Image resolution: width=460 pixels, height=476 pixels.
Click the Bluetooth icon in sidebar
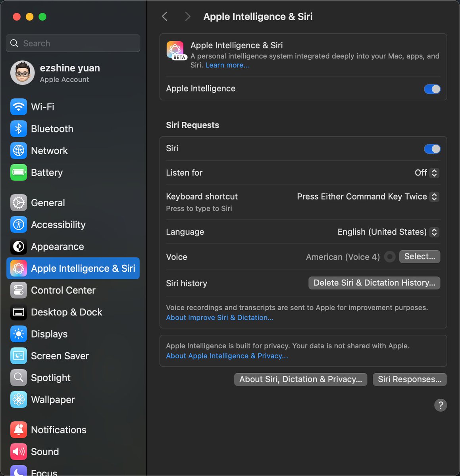tap(19, 129)
